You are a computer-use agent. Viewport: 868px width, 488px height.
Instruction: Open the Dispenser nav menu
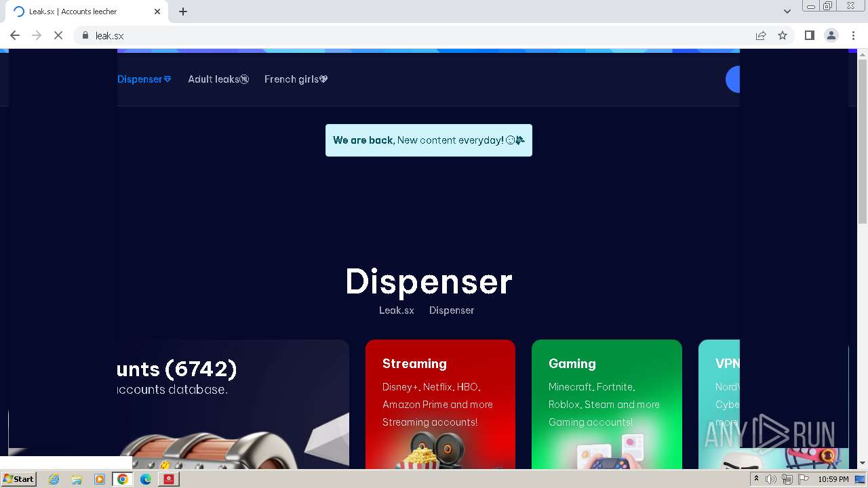[x=144, y=79]
